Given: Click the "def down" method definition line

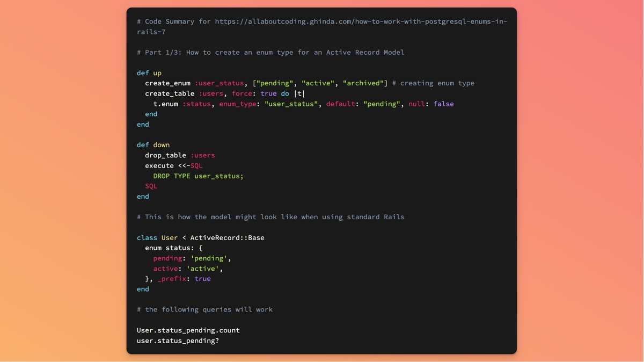Looking at the screenshot, I should click(153, 145).
